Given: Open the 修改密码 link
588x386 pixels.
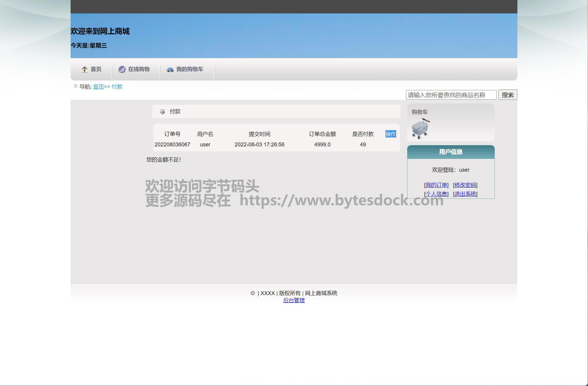Looking at the screenshot, I should 465,185.
